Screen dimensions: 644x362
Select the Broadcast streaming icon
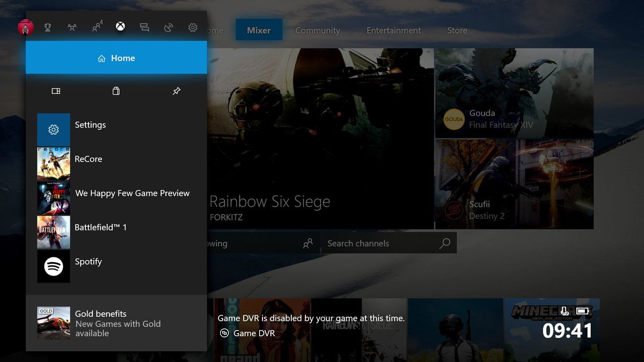point(169,27)
